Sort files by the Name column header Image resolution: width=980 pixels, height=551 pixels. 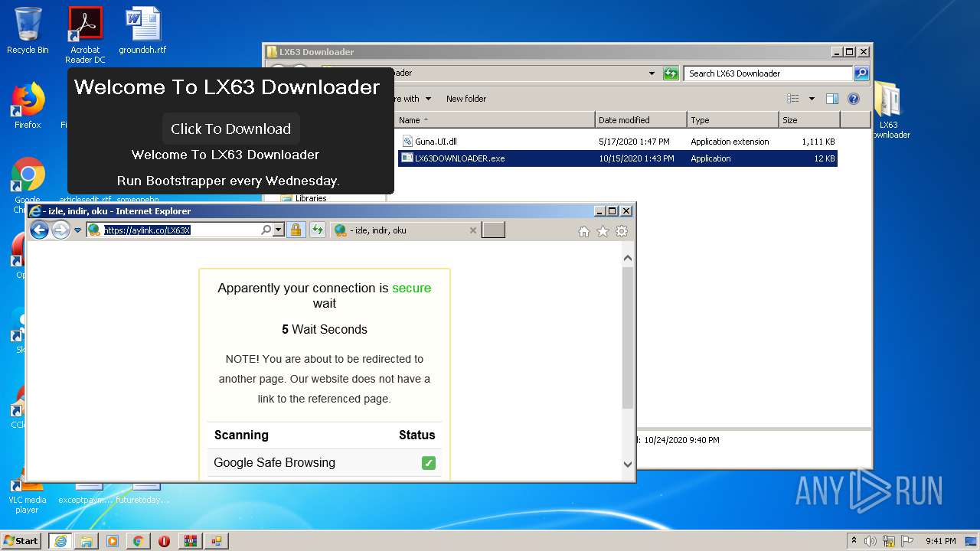pyautogui.click(x=495, y=120)
